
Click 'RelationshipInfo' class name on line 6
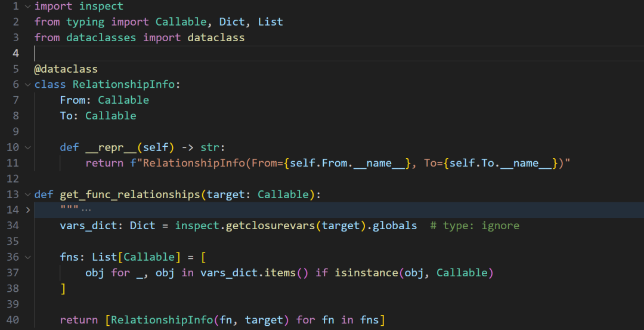[x=123, y=85]
